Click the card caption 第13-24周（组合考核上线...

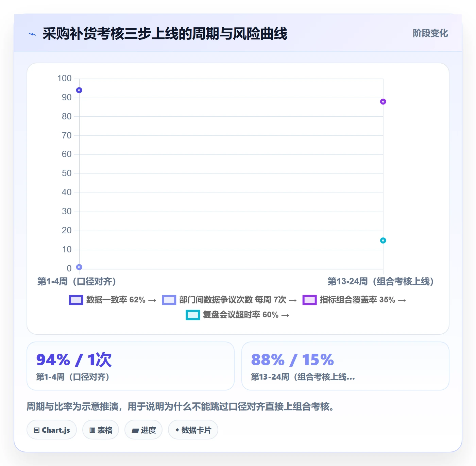point(303,377)
